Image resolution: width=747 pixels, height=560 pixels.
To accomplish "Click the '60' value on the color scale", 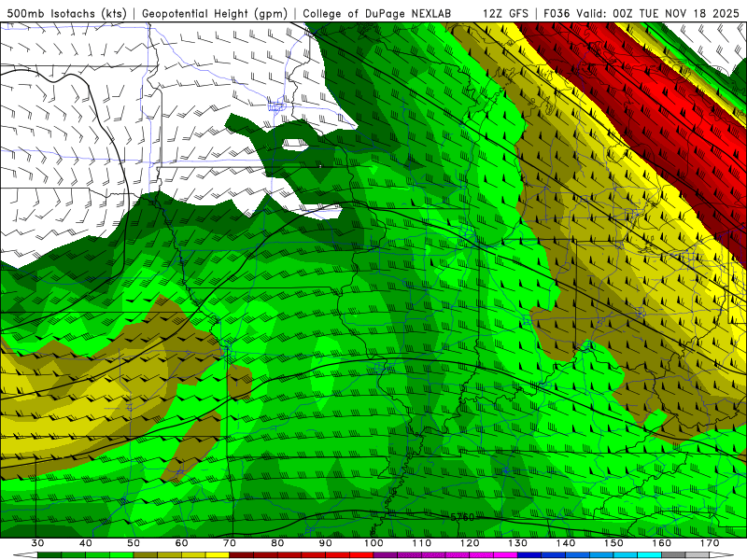I will pos(181,543).
